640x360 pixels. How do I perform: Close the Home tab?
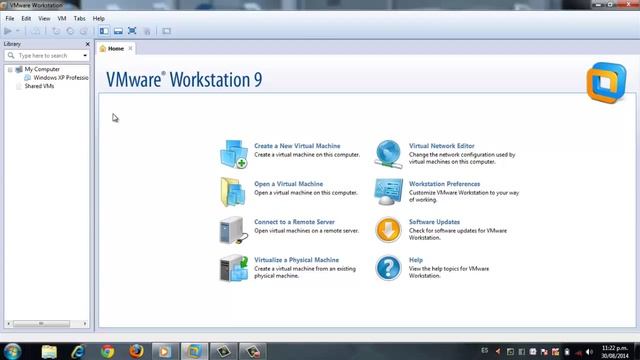click(x=130, y=48)
